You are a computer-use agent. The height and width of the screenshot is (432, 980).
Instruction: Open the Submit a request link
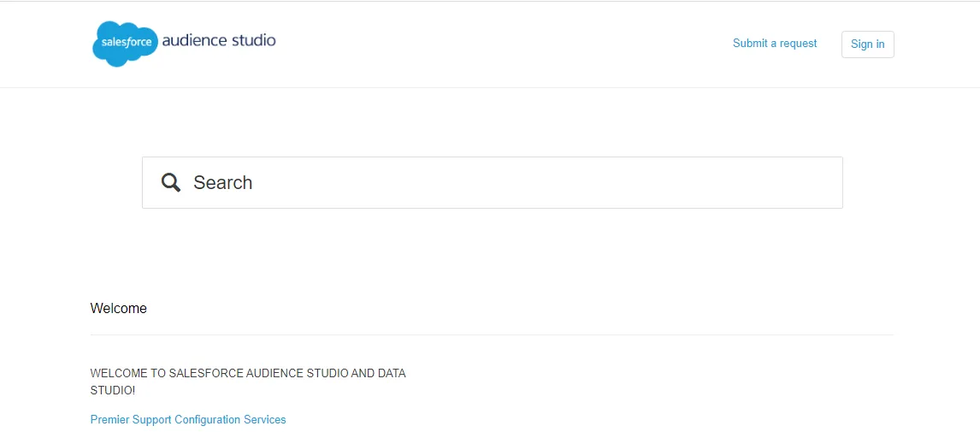coord(775,44)
